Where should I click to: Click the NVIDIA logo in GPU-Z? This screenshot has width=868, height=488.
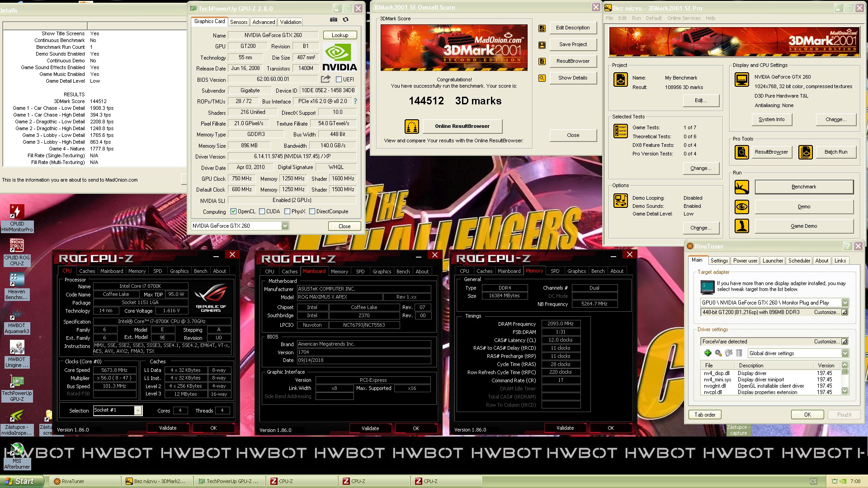[340, 57]
